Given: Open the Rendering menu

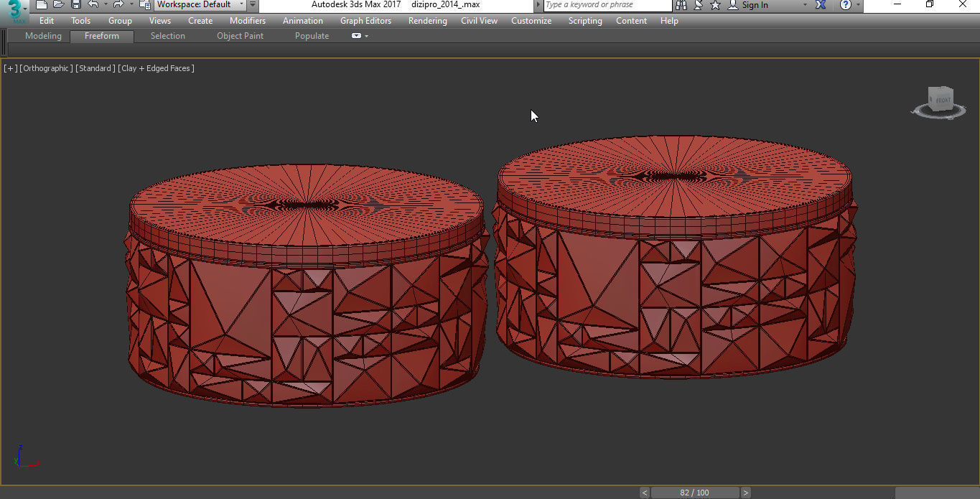Looking at the screenshot, I should (x=427, y=21).
